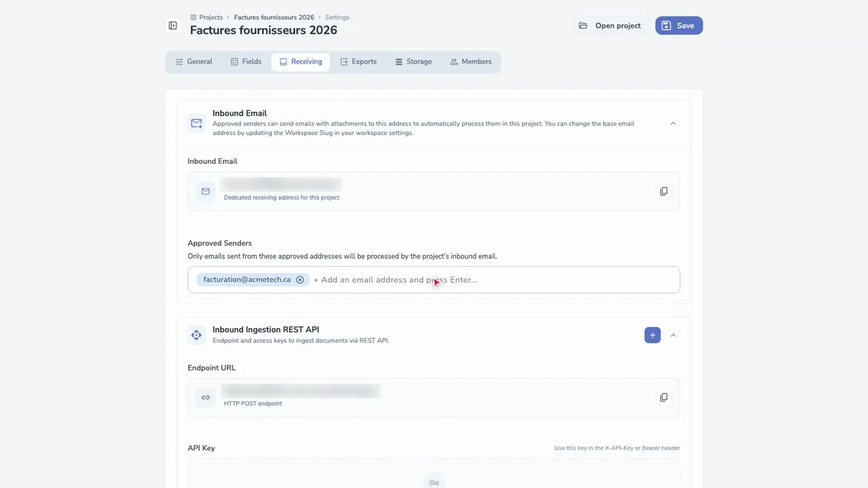Add a new API key with plus button
This screenshot has width=868, height=488.
[652, 335]
